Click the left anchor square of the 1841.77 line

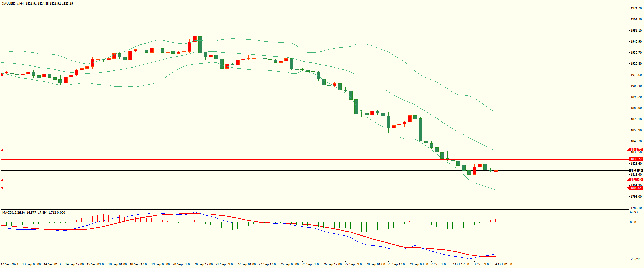[2, 150]
